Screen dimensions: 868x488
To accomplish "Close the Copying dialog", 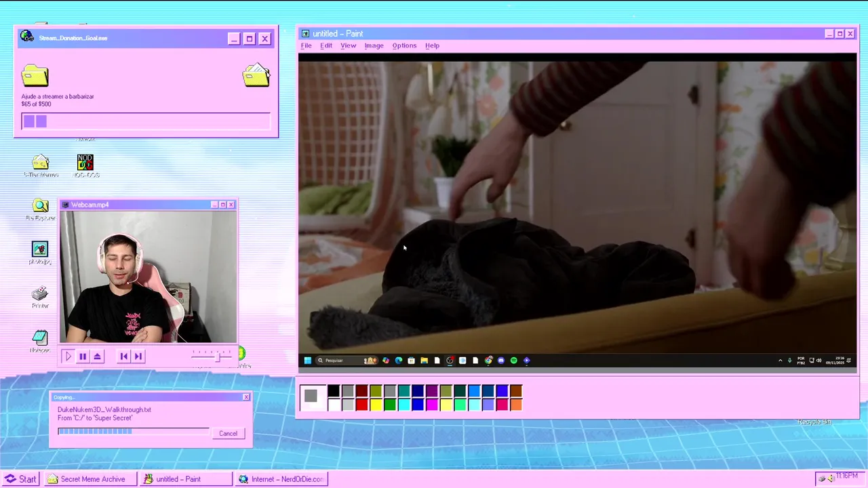I will tap(246, 397).
